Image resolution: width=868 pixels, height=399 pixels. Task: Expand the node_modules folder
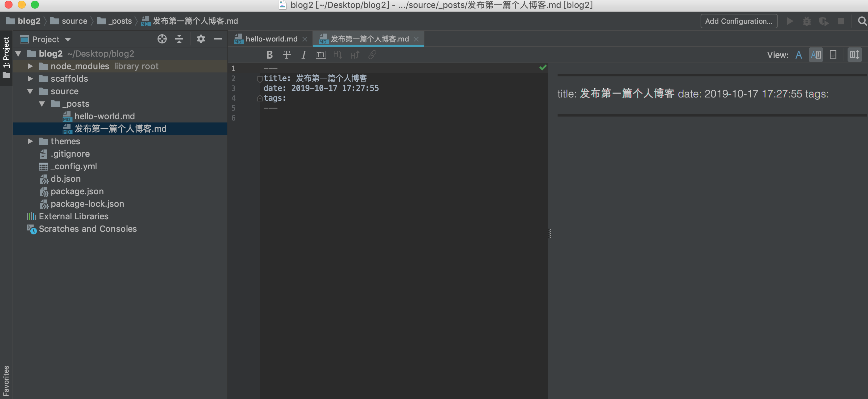30,66
